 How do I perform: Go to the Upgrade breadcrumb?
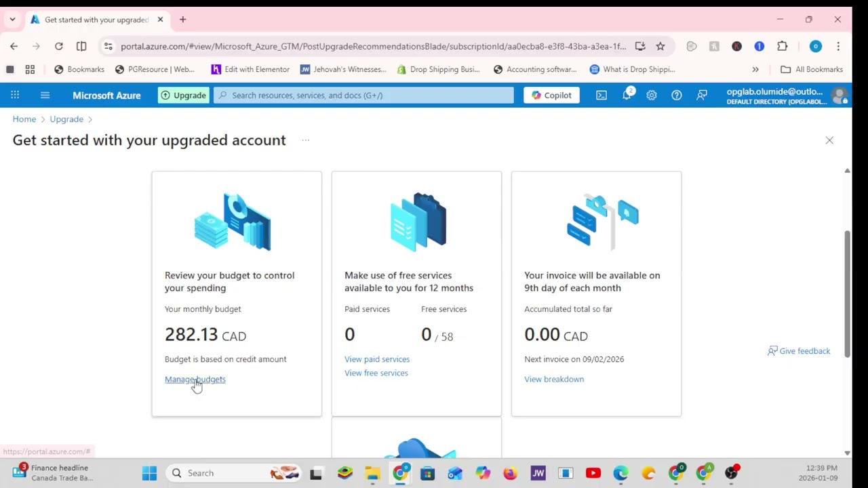tap(66, 119)
